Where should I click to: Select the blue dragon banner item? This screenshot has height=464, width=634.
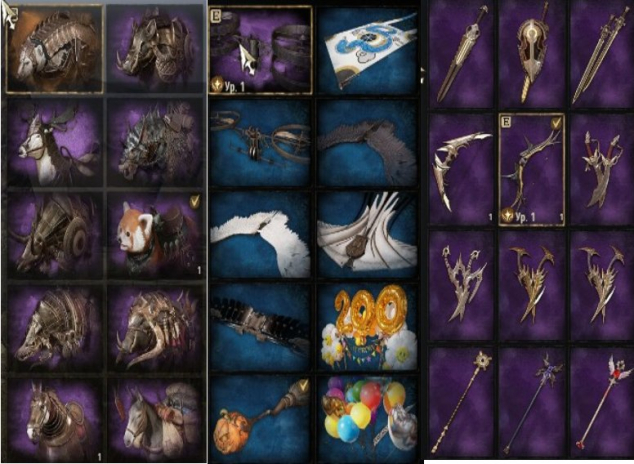click(x=366, y=51)
